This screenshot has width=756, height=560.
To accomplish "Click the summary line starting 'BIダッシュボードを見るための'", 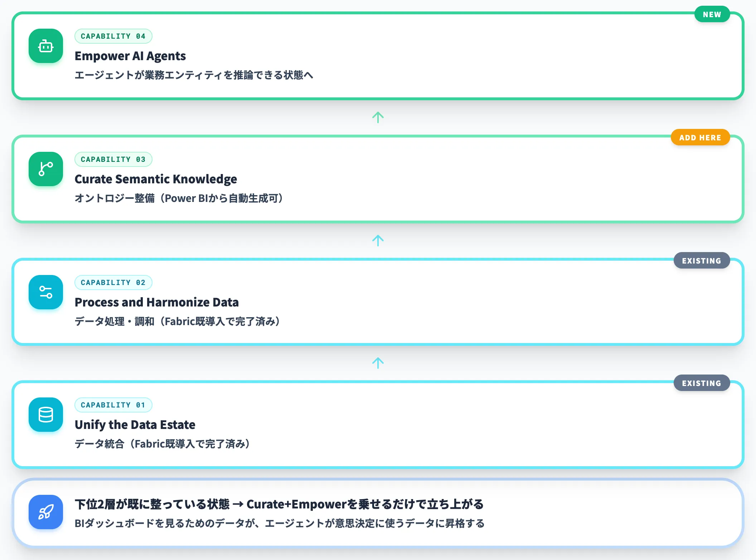I will (279, 523).
